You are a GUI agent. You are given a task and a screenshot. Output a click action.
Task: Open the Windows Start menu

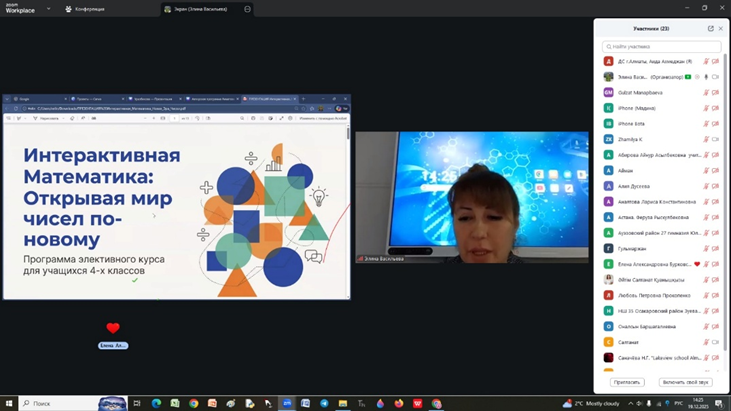9,403
